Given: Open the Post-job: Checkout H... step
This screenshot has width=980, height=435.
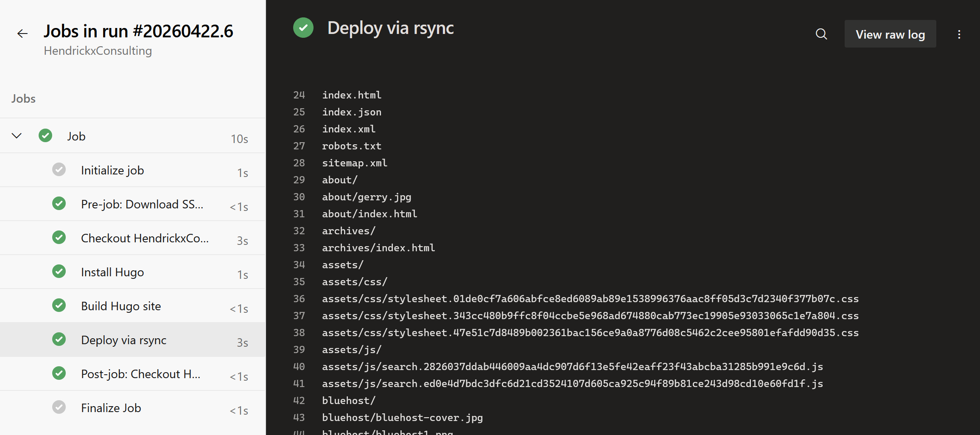Looking at the screenshot, I should point(140,374).
